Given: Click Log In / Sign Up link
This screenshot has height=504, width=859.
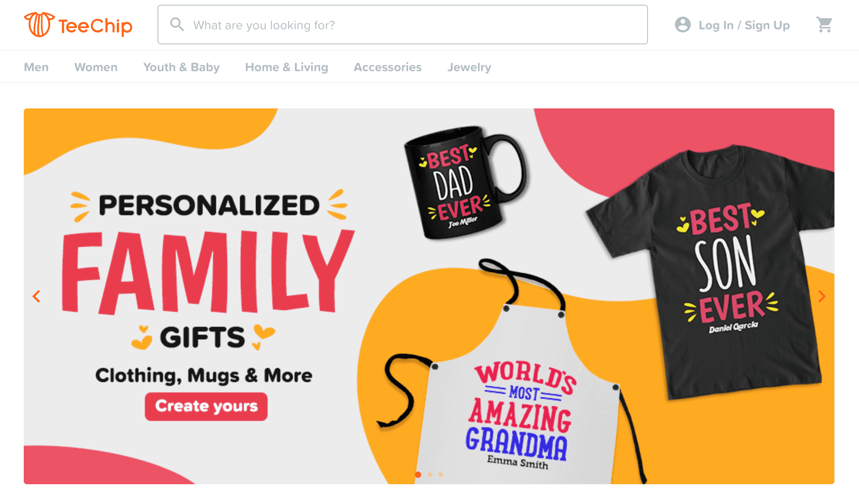Looking at the screenshot, I should [x=744, y=25].
